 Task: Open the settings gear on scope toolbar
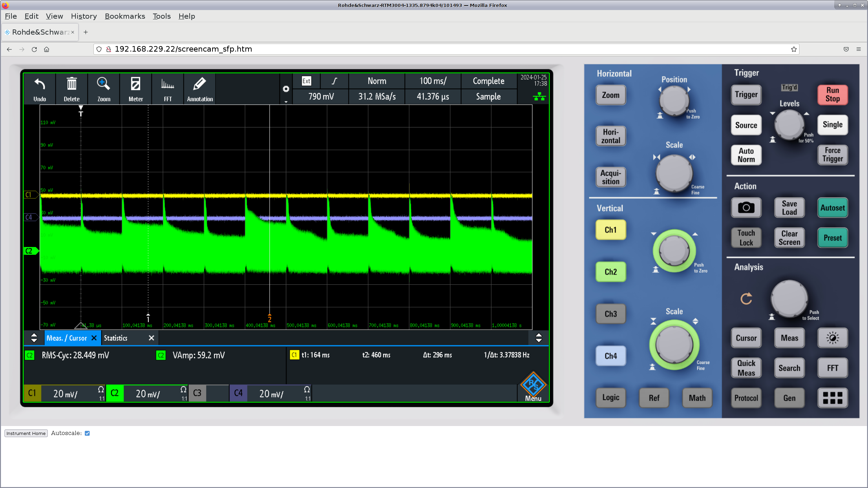click(x=286, y=89)
